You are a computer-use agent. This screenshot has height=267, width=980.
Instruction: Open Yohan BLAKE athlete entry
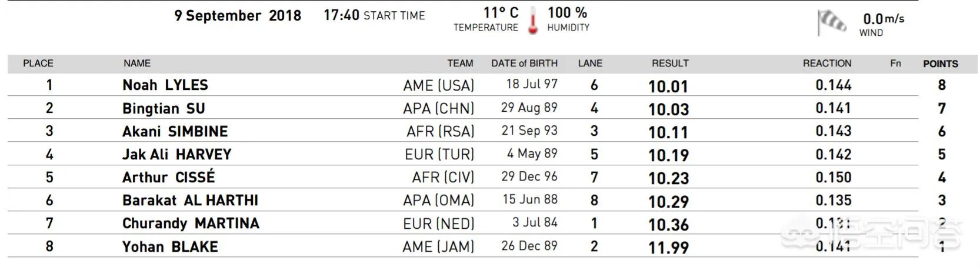pyautogui.click(x=170, y=247)
